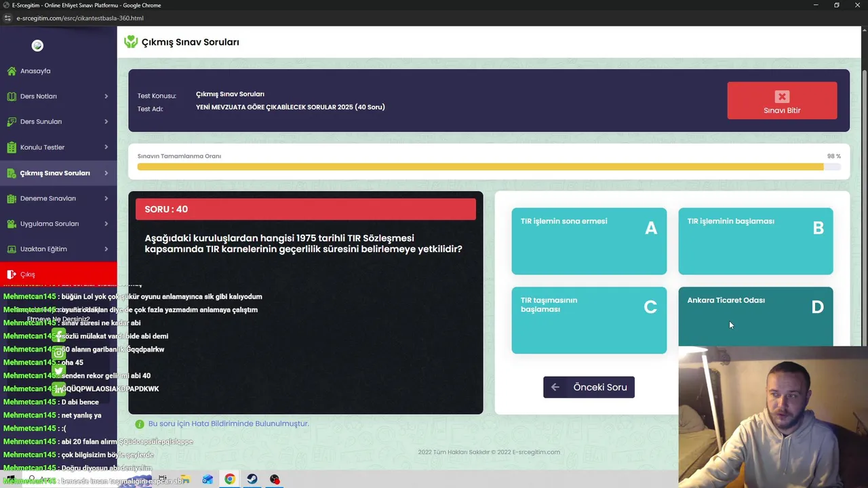Open the Deneme Sınavları menu item
Screen dimensions: 868x488
click(x=58, y=199)
